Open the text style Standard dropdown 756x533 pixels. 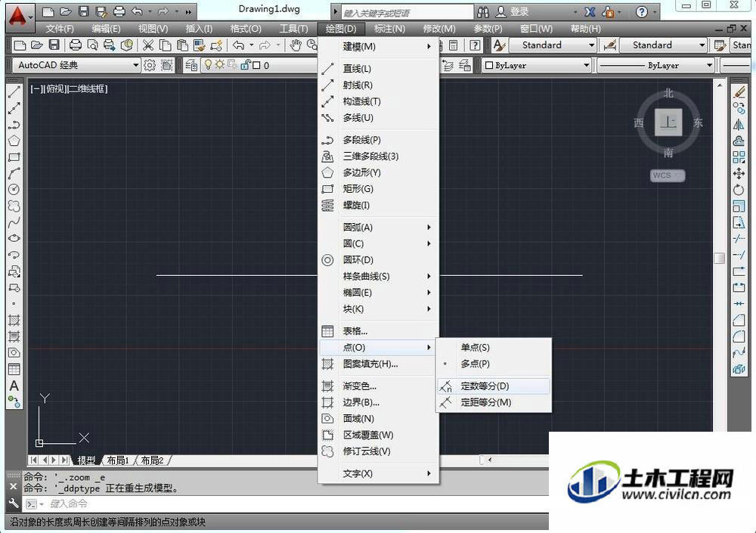point(592,45)
